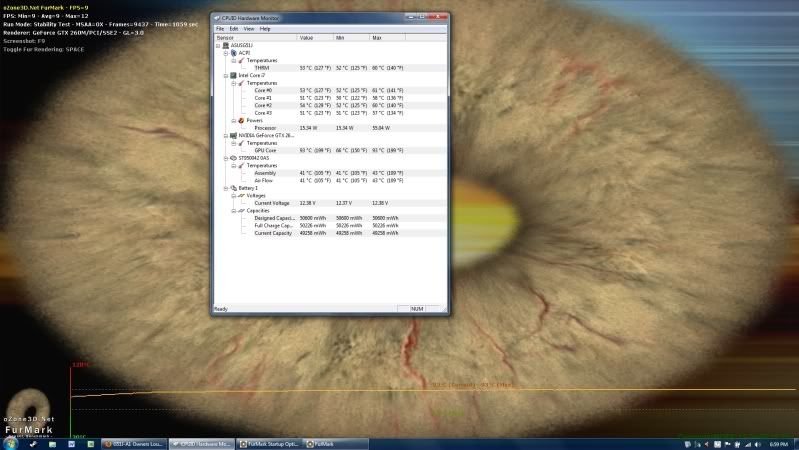Image resolution: width=799 pixels, height=450 pixels.
Task: Click the Max column header
Action: click(x=387, y=38)
